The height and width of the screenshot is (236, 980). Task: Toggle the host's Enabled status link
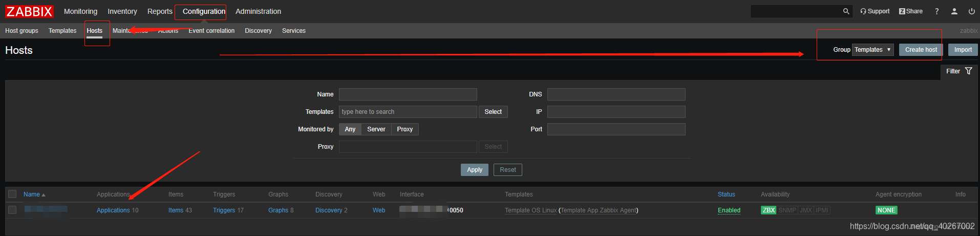click(x=729, y=210)
